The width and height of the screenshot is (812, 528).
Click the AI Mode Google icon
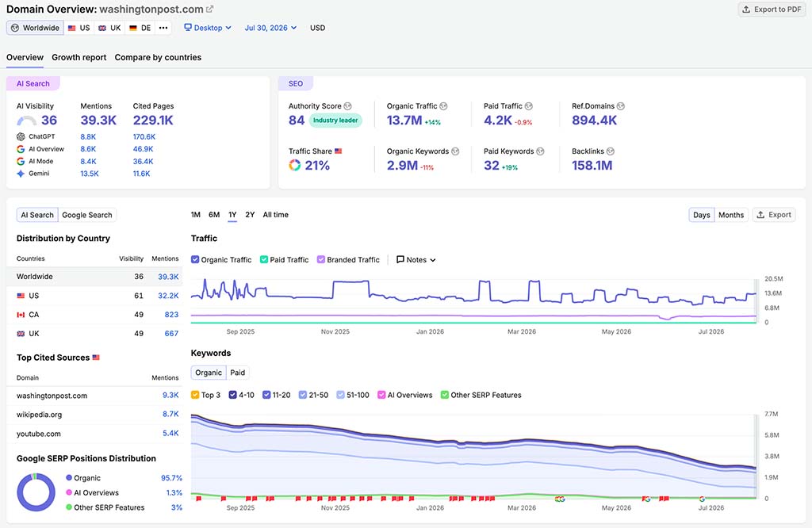coord(21,162)
